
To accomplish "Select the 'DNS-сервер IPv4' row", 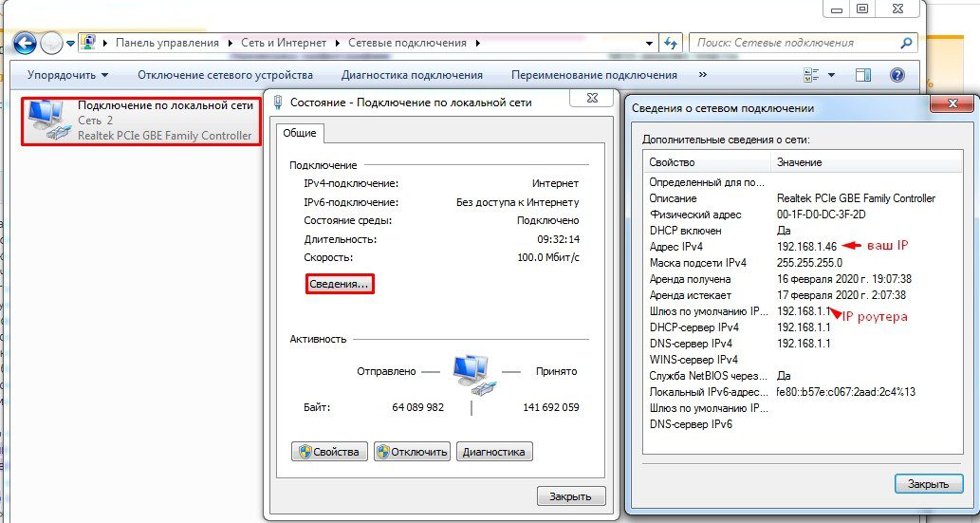I will tap(803, 344).
